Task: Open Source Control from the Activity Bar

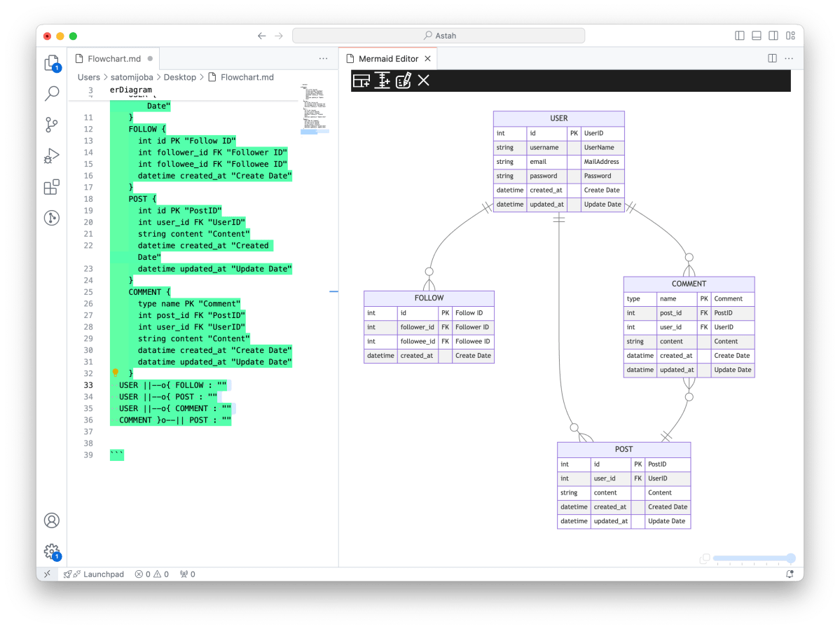Action: [x=51, y=125]
